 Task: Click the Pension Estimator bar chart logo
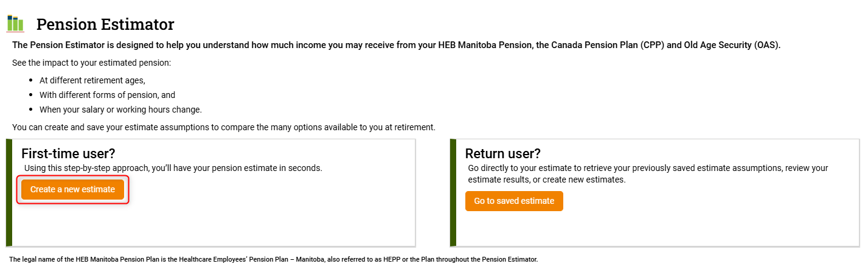point(15,24)
